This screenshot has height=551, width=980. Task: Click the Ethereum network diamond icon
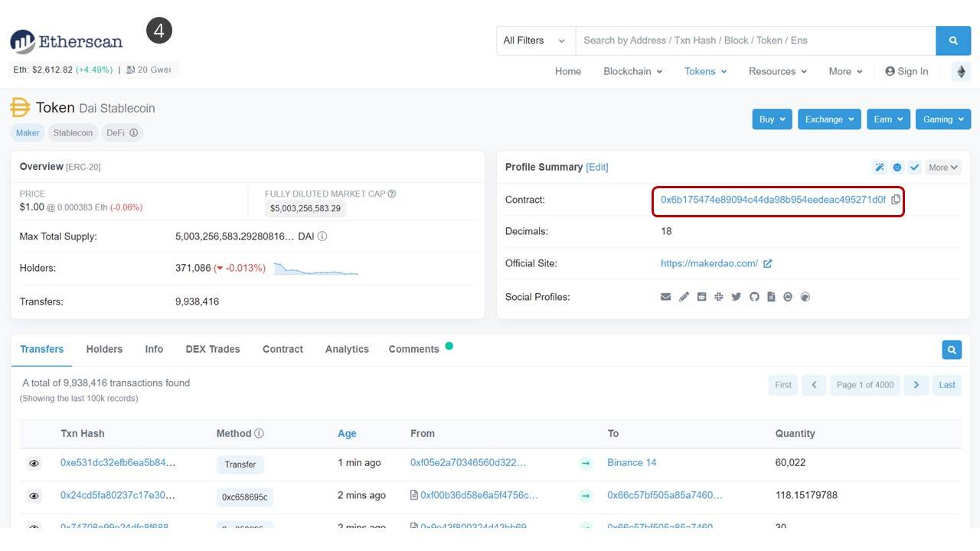tap(961, 71)
